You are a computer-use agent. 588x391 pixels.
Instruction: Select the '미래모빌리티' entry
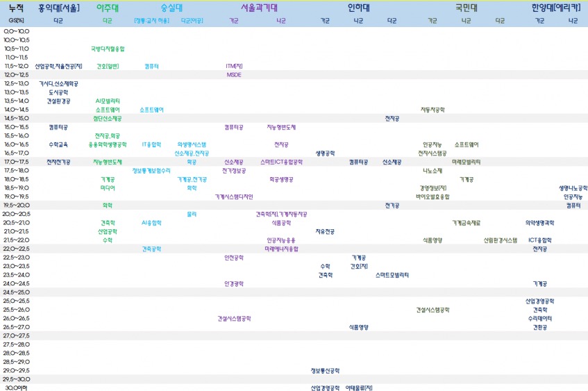click(466, 162)
